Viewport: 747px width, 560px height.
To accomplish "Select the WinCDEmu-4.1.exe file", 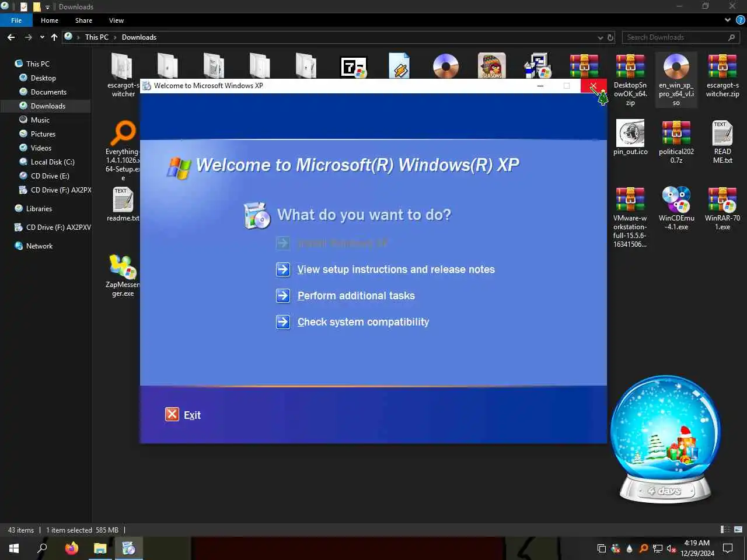I will pyautogui.click(x=676, y=208).
